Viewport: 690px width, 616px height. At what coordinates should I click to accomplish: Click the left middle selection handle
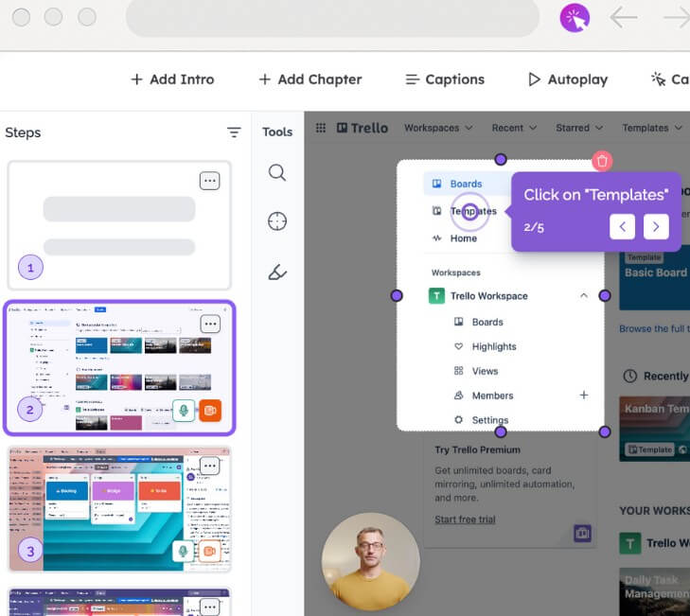click(x=397, y=295)
